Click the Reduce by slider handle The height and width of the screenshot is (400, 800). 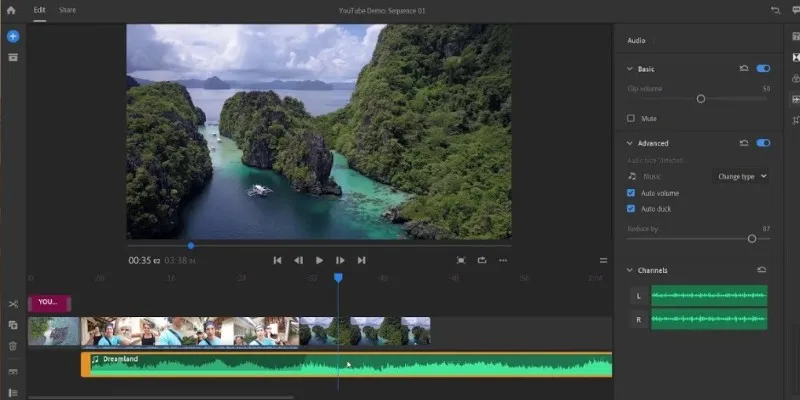pyautogui.click(x=752, y=239)
